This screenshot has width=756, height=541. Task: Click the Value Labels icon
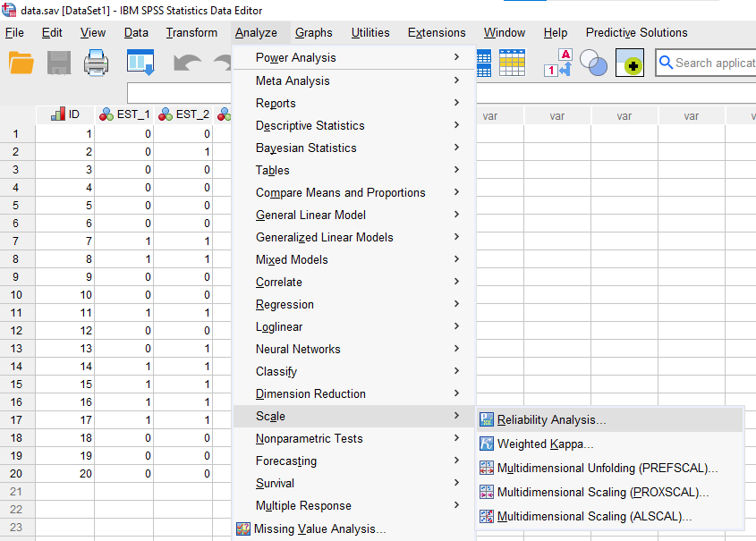558,63
